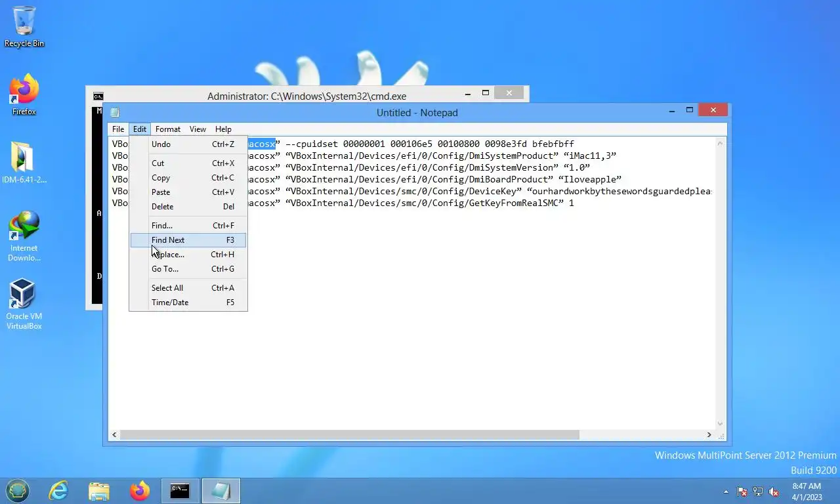Click the text "1.0" in the DmiSystemVersion line
Viewport: 840px width, 504px height.
tap(577, 168)
